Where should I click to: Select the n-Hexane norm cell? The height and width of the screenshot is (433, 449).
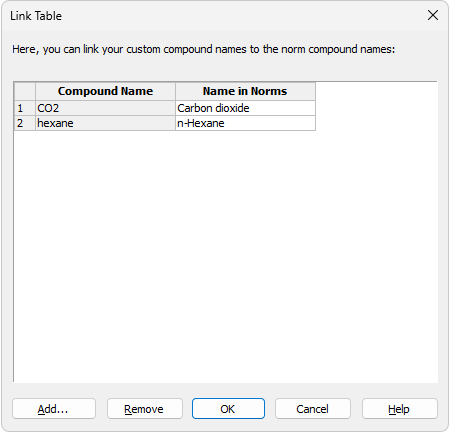click(245, 123)
